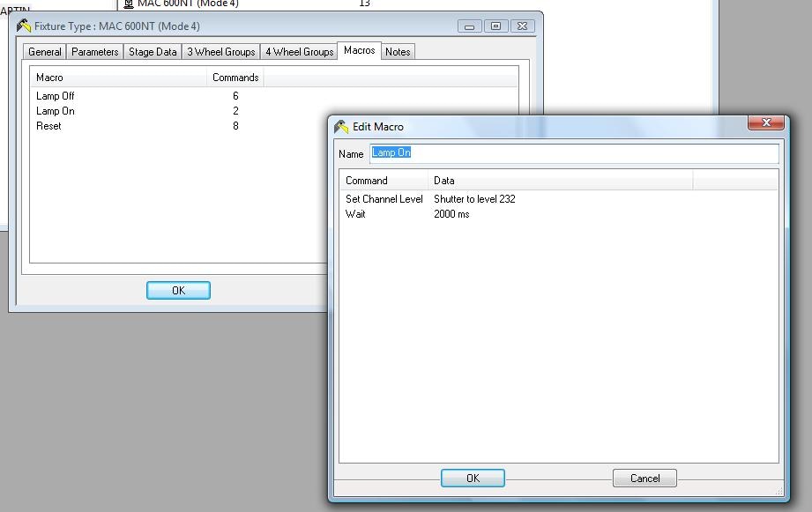Click the Macros tab
The image size is (812, 512).
click(x=360, y=50)
